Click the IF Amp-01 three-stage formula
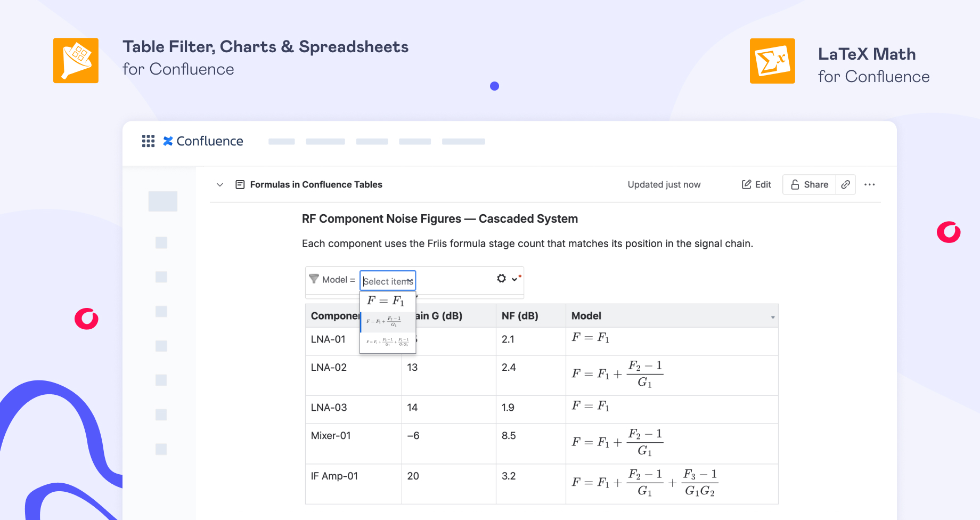Viewport: 980px width, 520px height. point(645,483)
